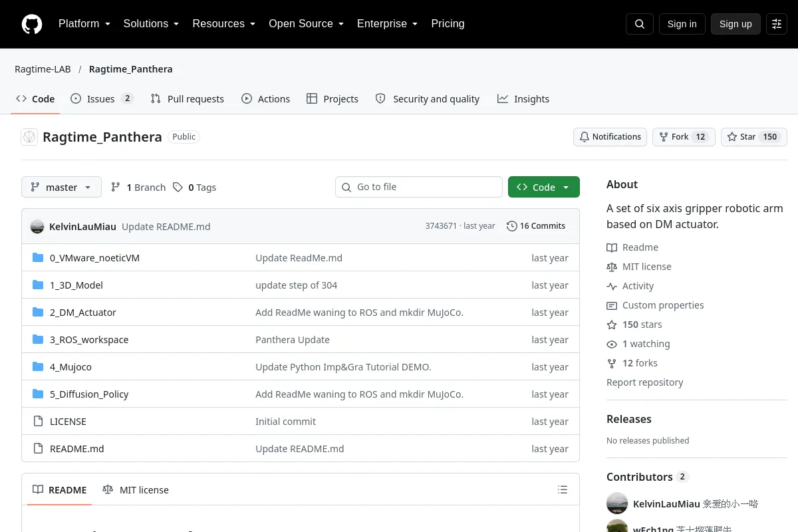Screen dimensions: 798x532
Task: Click the search magnifier icon in header
Action: [640, 24]
